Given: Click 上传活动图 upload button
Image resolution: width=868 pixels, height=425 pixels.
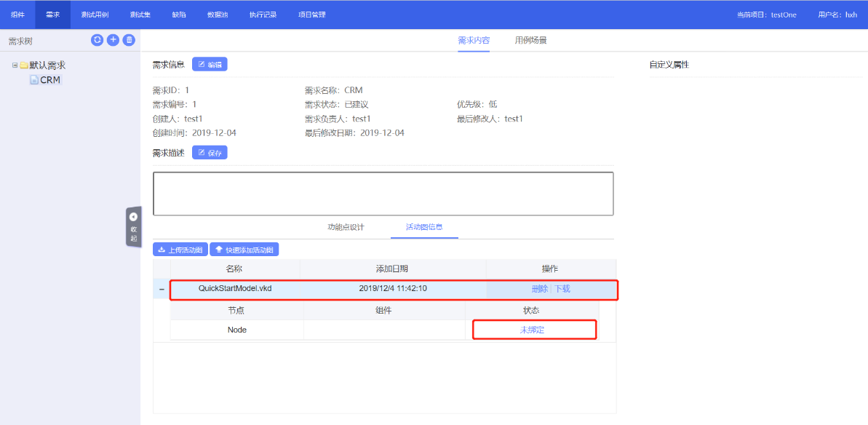Looking at the screenshot, I should pyautogui.click(x=180, y=250).
